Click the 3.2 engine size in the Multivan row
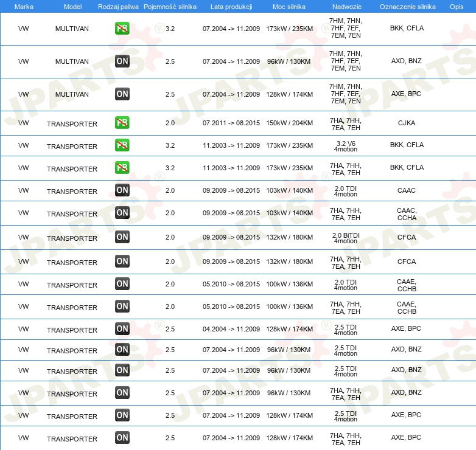This screenshot has width=476, height=450. (170, 29)
